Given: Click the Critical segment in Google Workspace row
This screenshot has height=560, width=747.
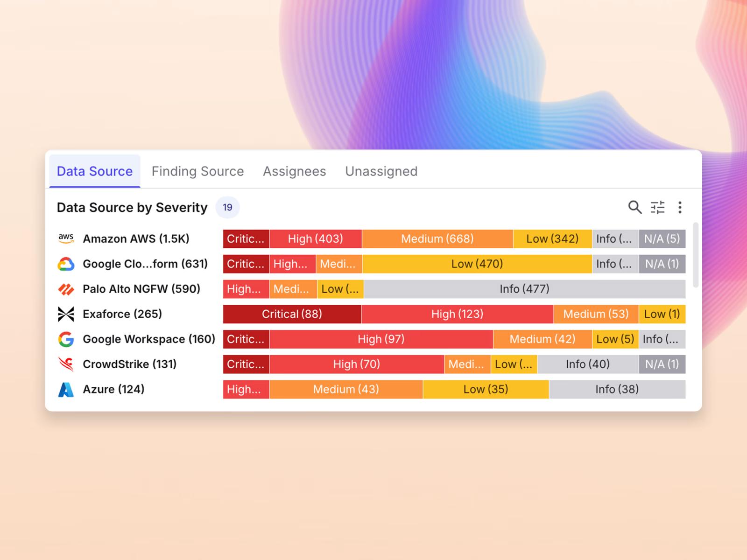Looking at the screenshot, I should 246,339.
